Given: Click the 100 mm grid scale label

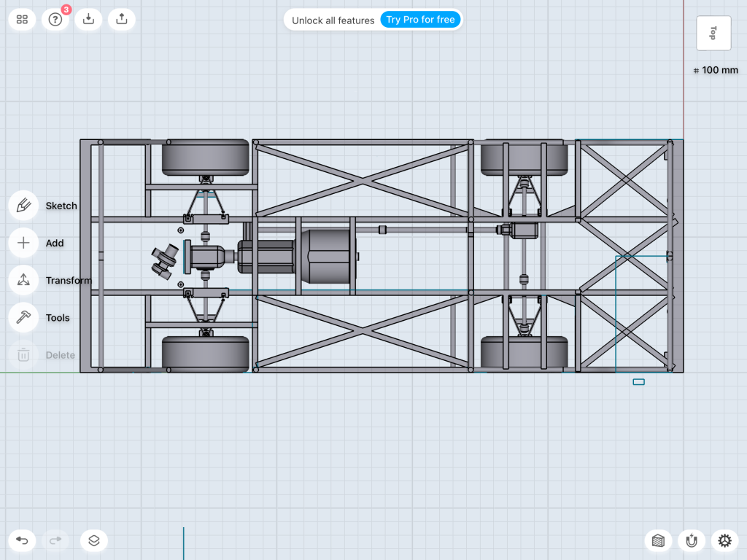Looking at the screenshot, I should coord(716,71).
